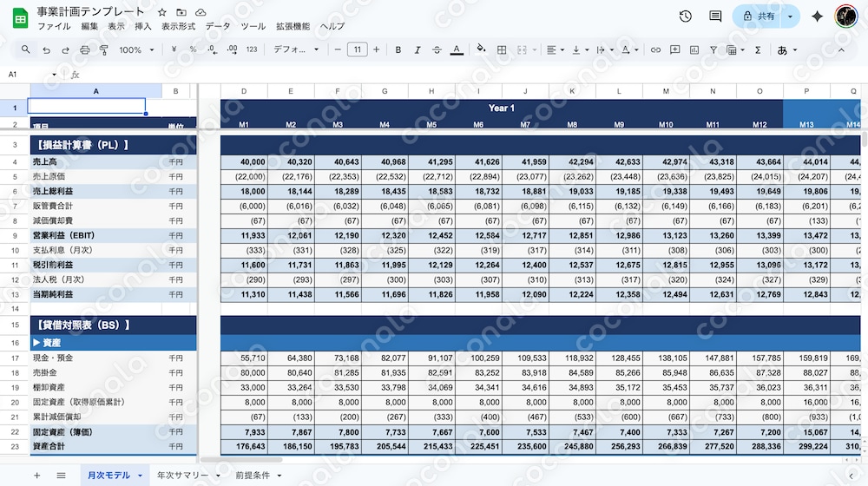Toggle italic formatting

(x=418, y=49)
